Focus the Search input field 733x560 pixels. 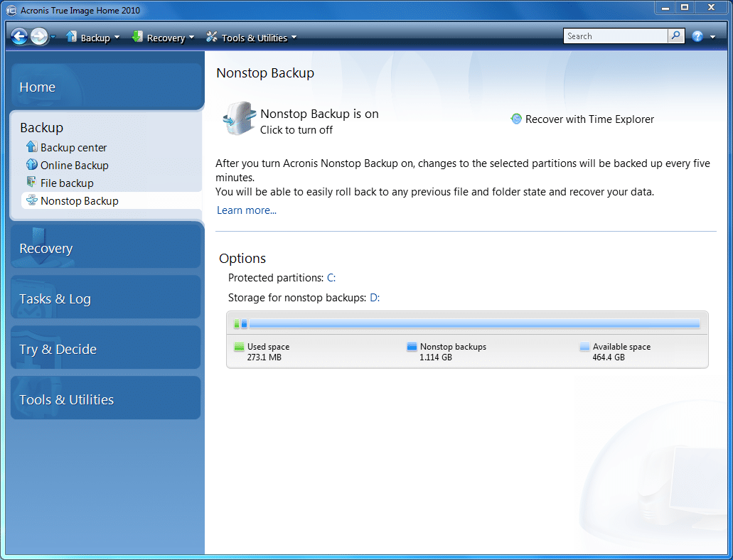(615, 36)
